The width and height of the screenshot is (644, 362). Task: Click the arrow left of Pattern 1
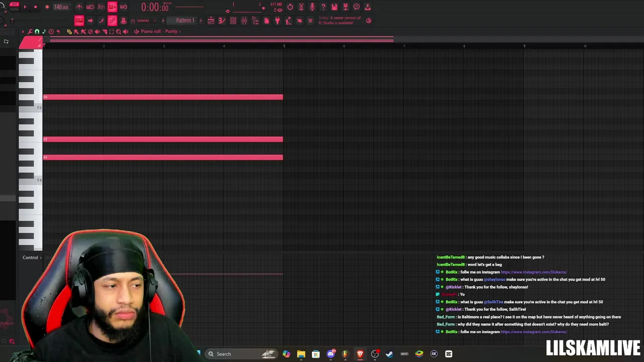coord(163,21)
